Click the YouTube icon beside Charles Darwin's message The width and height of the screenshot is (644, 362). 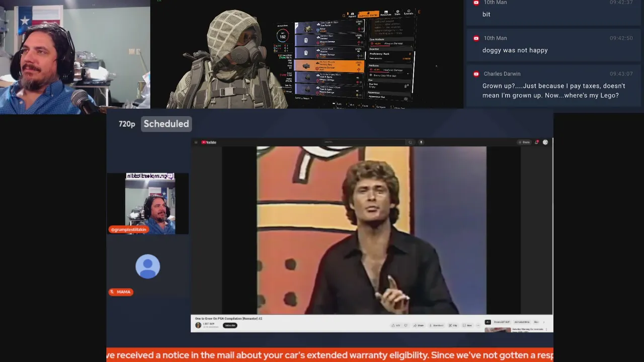(x=476, y=74)
